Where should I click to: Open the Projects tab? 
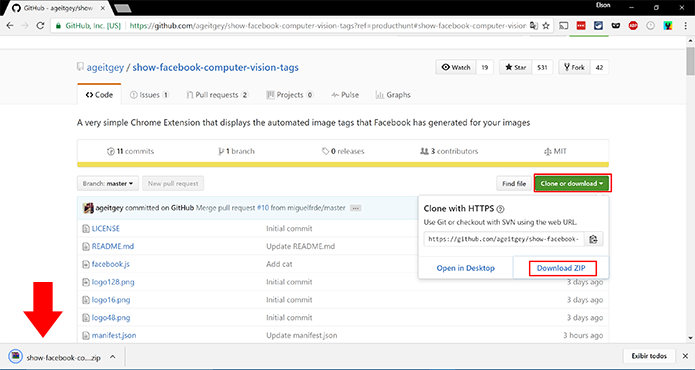(x=290, y=95)
